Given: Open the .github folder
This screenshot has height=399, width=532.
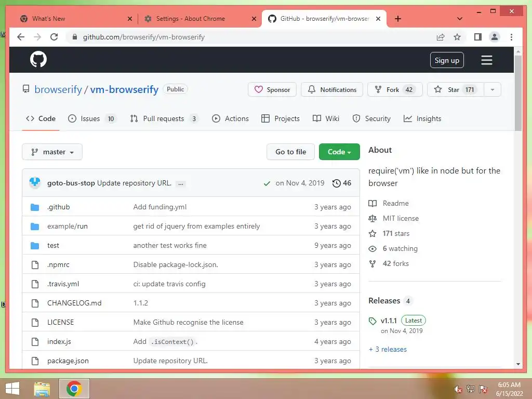Looking at the screenshot, I should (x=59, y=207).
